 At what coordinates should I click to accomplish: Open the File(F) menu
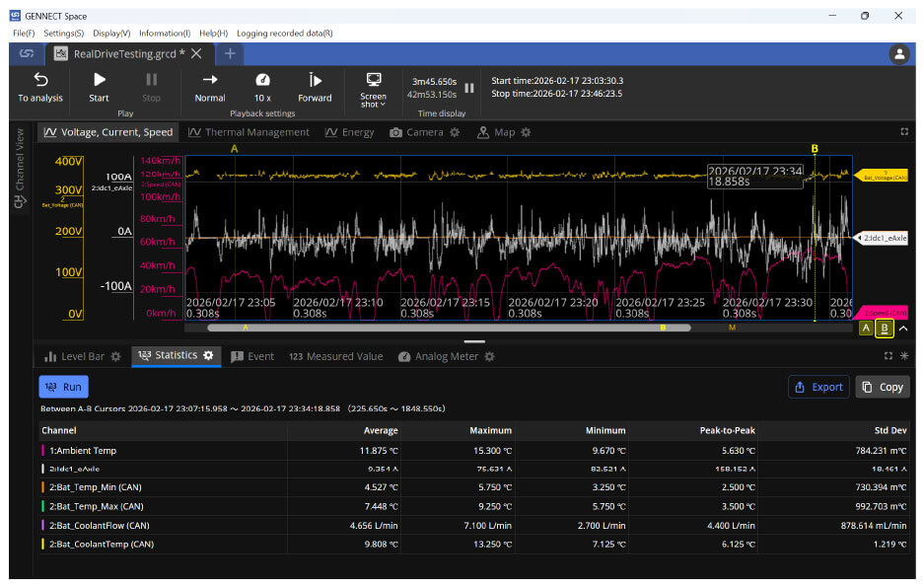point(24,33)
